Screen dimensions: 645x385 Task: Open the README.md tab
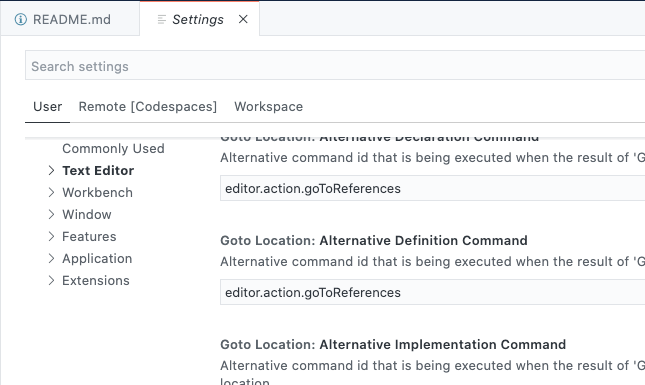coord(70,19)
